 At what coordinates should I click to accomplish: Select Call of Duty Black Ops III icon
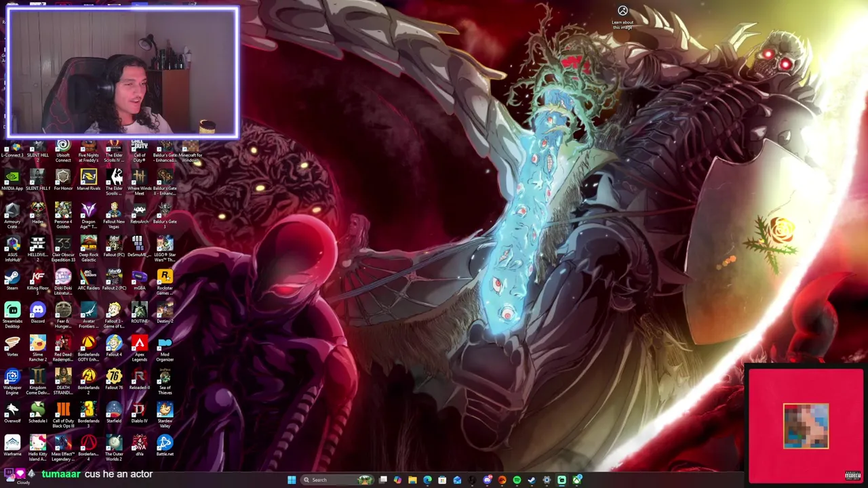[63, 414]
